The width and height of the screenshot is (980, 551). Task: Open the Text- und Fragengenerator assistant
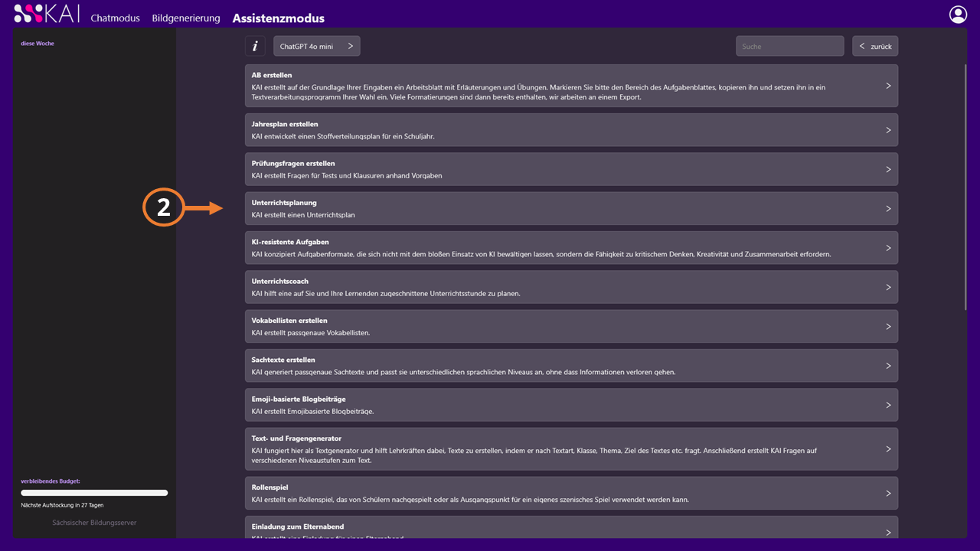tap(571, 449)
